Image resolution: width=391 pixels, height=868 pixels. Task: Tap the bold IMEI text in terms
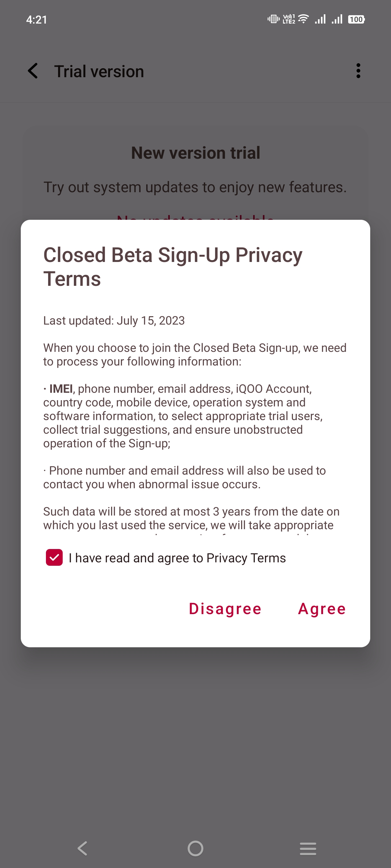[x=61, y=389]
